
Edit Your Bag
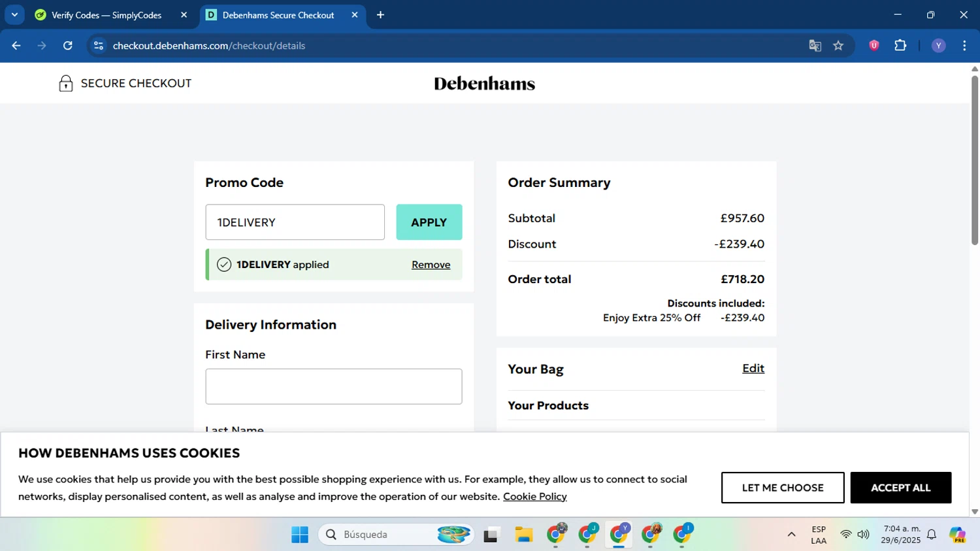(753, 369)
